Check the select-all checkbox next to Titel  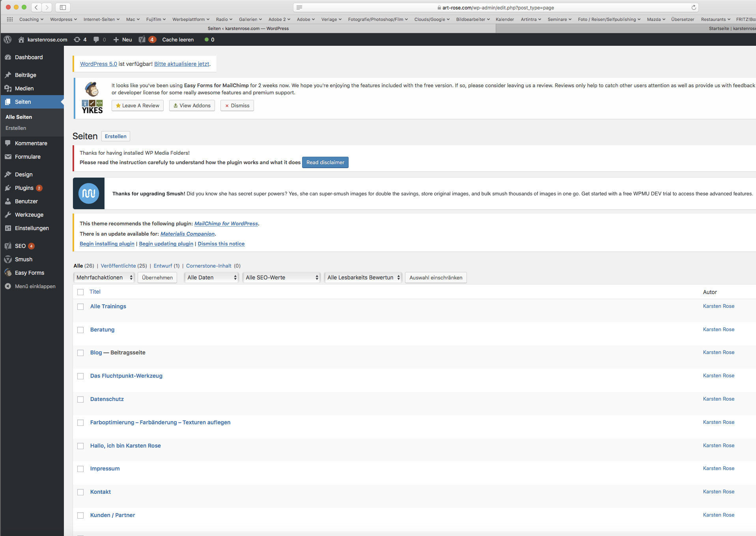coord(80,292)
